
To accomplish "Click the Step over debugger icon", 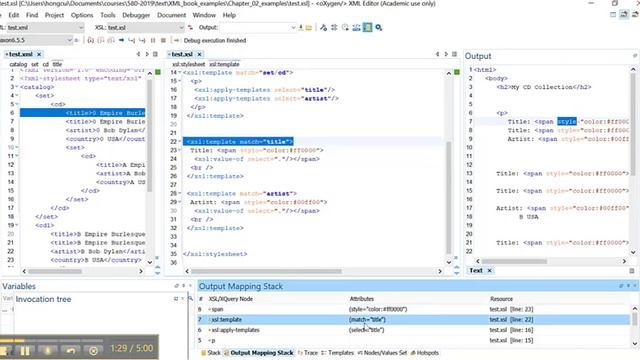I will 100,40.
